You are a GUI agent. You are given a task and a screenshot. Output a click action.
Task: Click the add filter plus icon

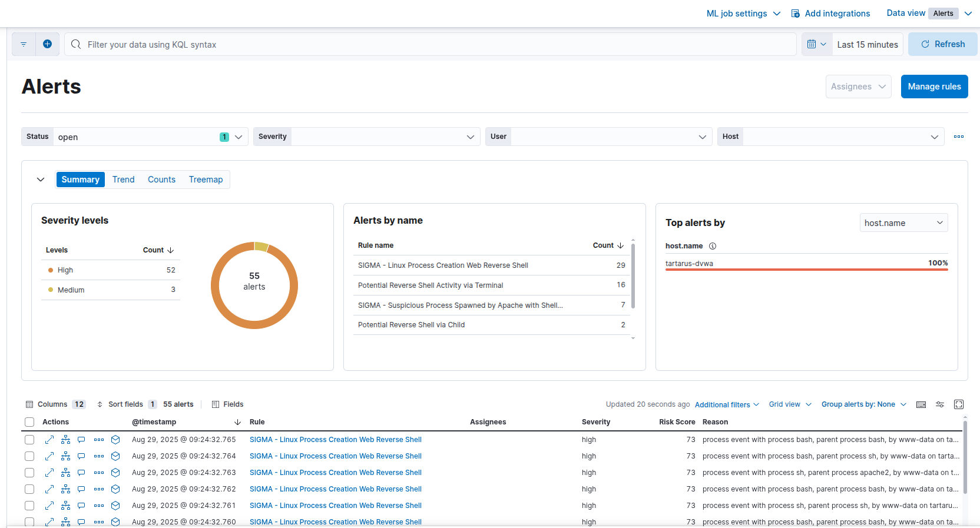(48, 44)
